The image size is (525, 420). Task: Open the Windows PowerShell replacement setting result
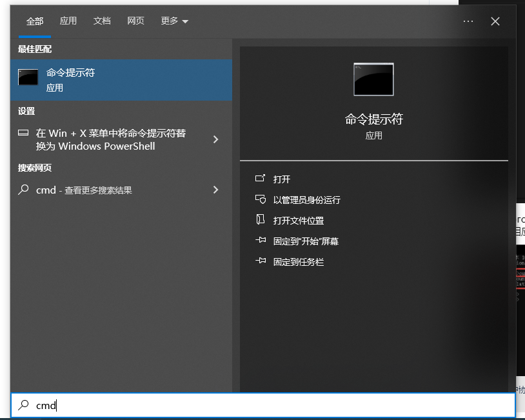(x=111, y=139)
